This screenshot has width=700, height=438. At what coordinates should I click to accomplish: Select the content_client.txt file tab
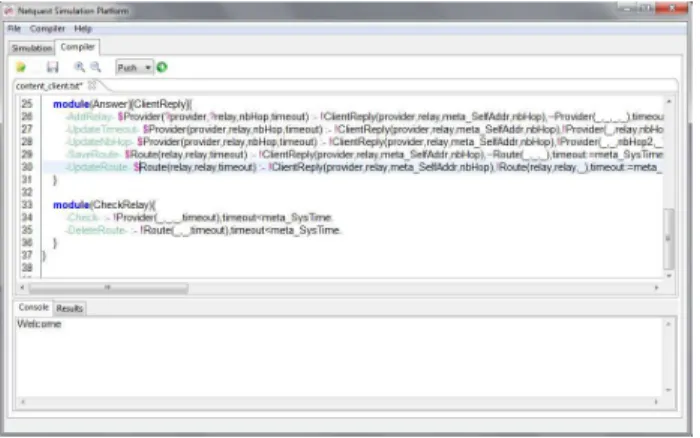(49, 86)
